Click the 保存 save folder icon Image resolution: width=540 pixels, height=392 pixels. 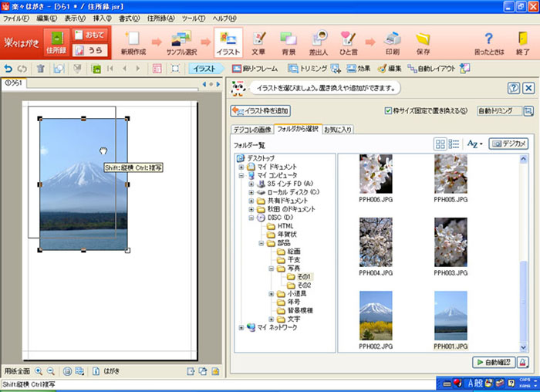423,43
